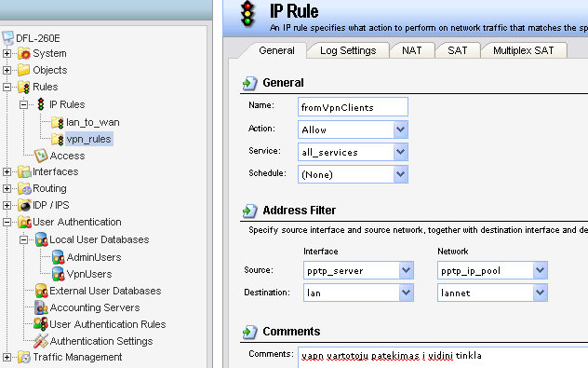This screenshot has width=588, height=368.
Task: Open the External User Databases label
Action: point(105,291)
